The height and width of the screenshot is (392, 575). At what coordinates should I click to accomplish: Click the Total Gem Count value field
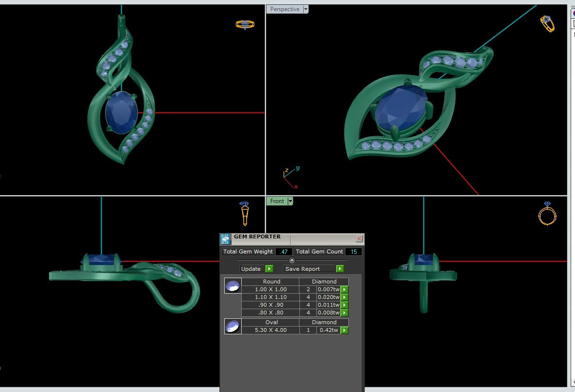click(x=354, y=252)
